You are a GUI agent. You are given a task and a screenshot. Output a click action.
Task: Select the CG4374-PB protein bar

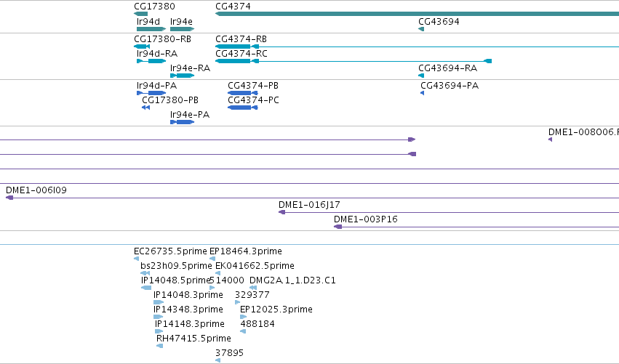[243, 93]
